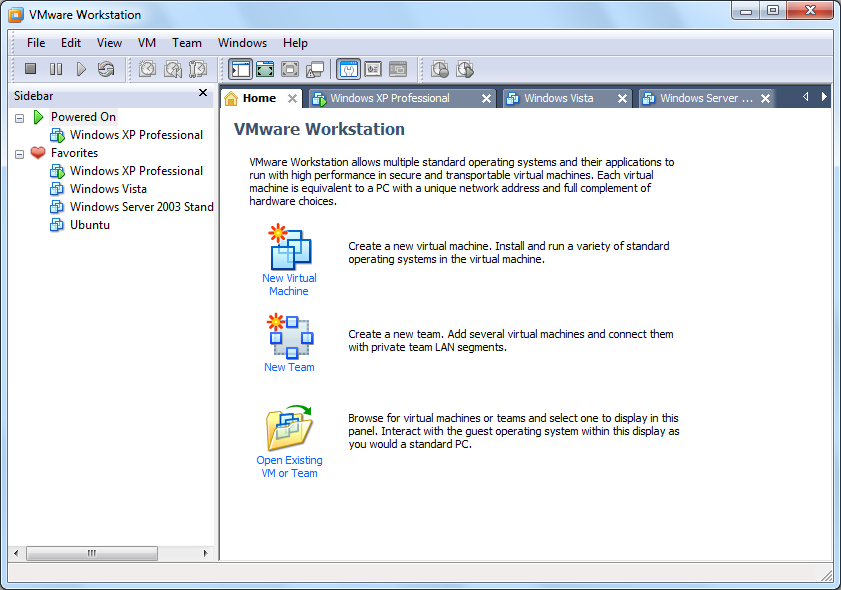Click the Open Existing VM folder icon
The width and height of the screenshot is (841, 590).
(x=290, y=428)
